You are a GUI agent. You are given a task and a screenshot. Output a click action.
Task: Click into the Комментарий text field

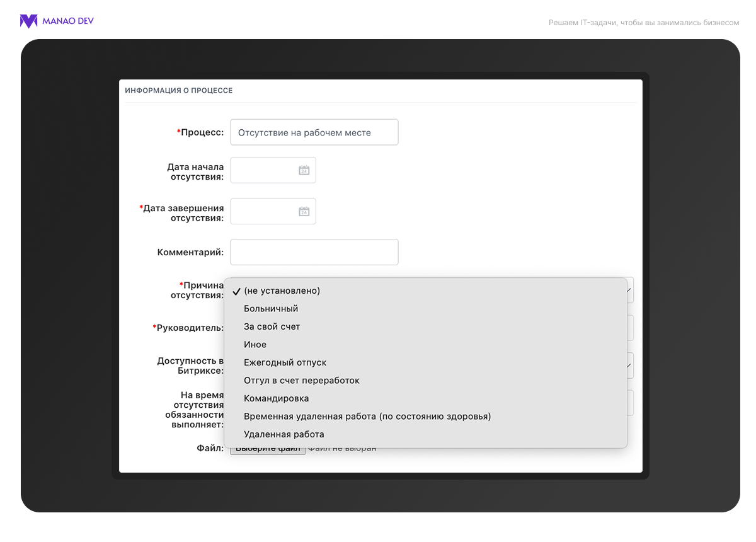coord(314,252)
